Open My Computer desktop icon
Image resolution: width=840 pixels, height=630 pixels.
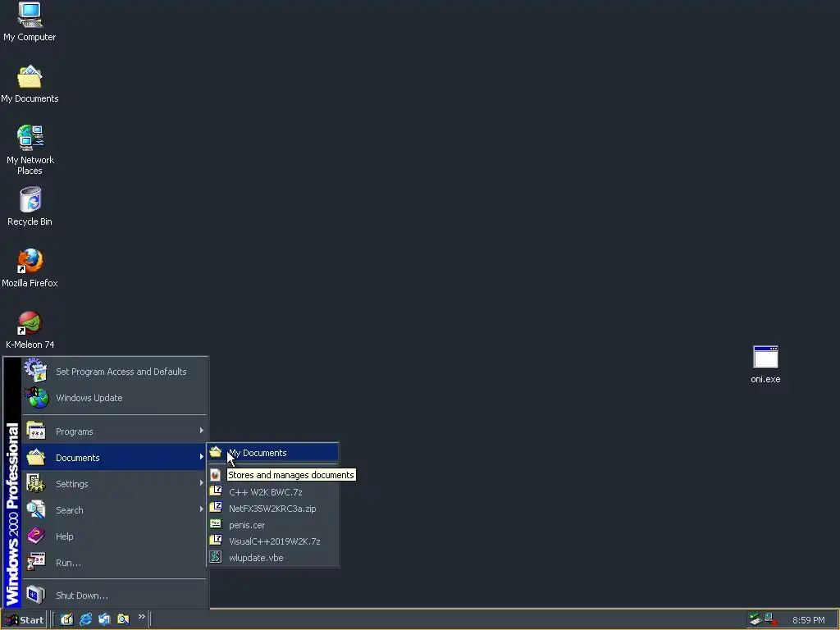(30, 22)
